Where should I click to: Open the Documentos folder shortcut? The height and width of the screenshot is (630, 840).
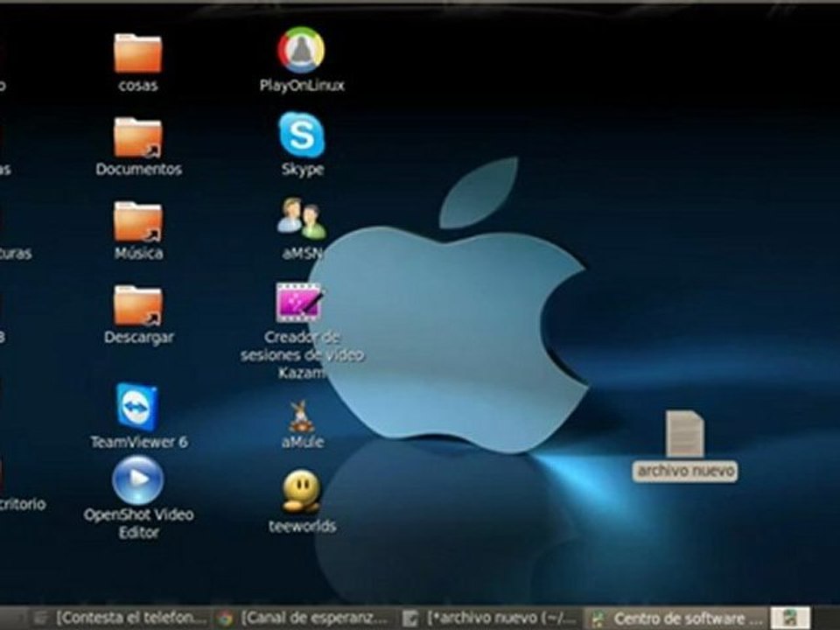[x=137, y=137]
